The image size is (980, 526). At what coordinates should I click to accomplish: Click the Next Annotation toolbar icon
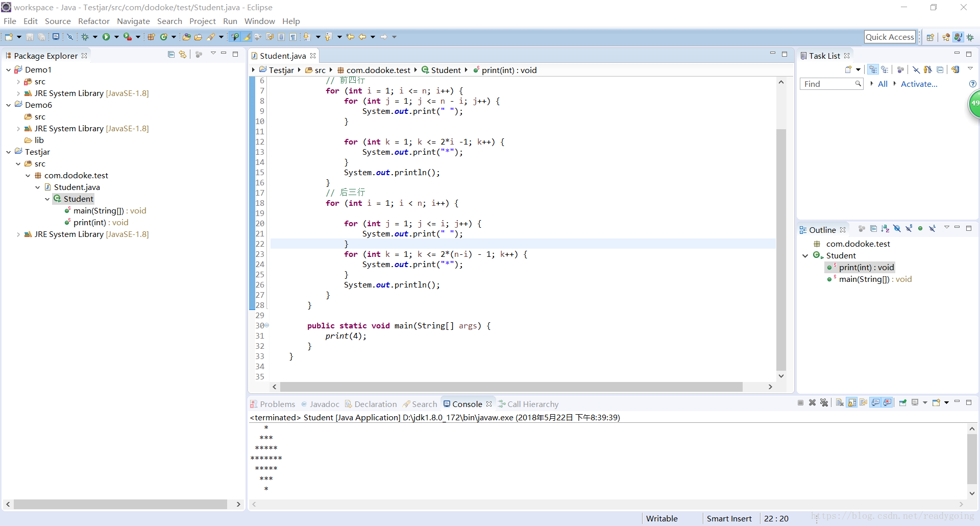pyautogui.click(x=307, y=37)
